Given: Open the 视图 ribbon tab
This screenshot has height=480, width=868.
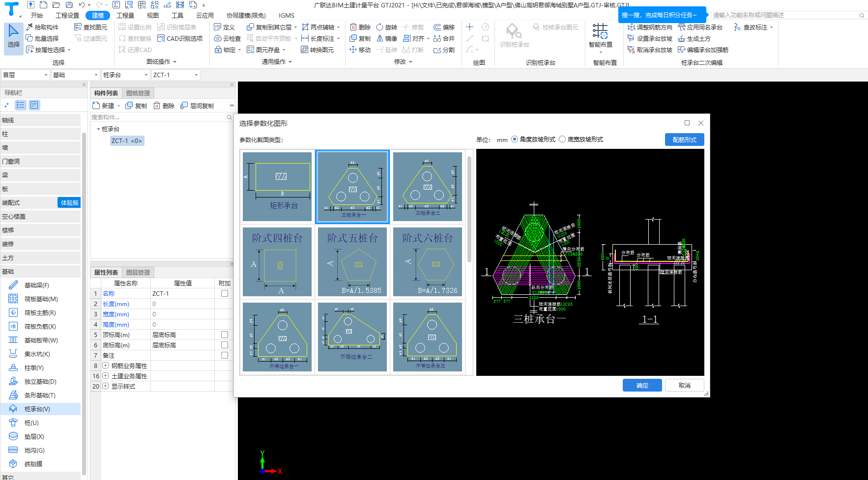Looking at the screenshot, I should (153, 15).
